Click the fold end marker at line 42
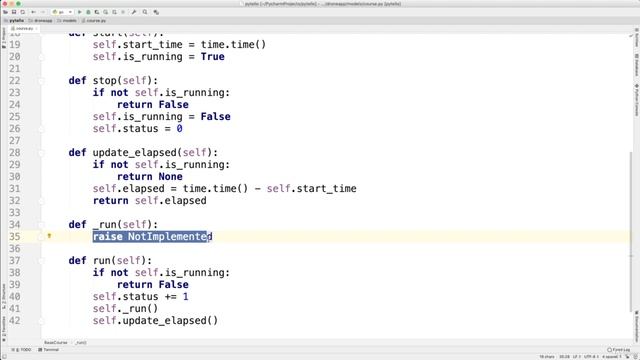This screenshot has width=640, height=360. (41, 320)
